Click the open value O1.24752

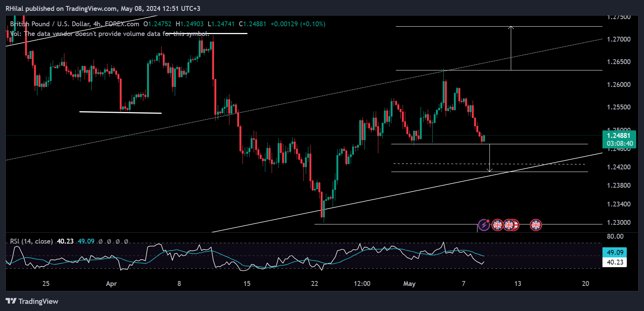click(157, 24)
